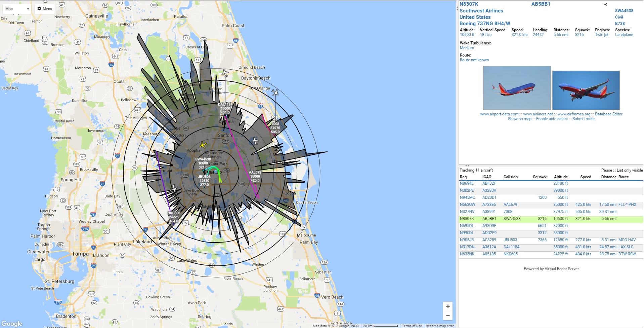The width and height of the screenshot is (644, 328).
Task: Click Report a map error link
Action: coord(439,326)
